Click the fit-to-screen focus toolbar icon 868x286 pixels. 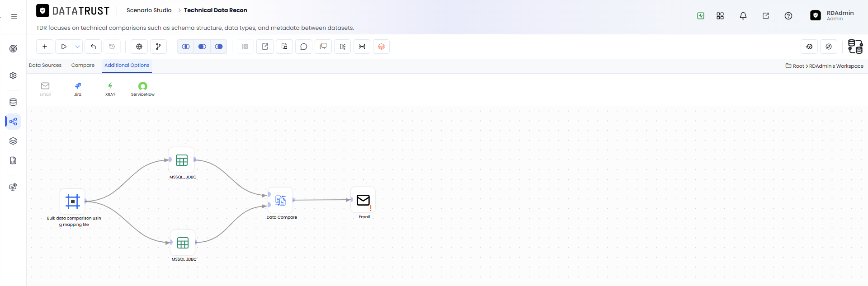362,47
